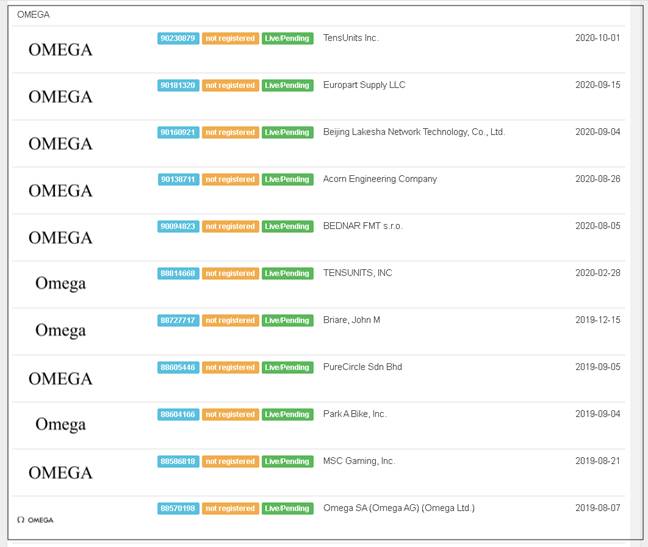The height and width of the screenshot is (547, 648).
Task: Select the owner name 'TensUnits Inc.'
Action: [x=350, y=38]
